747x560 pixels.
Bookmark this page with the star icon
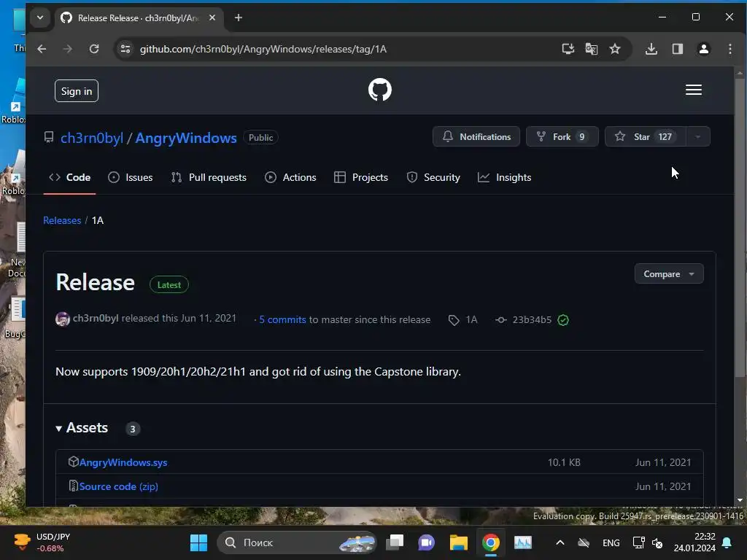tap(615, 49)
